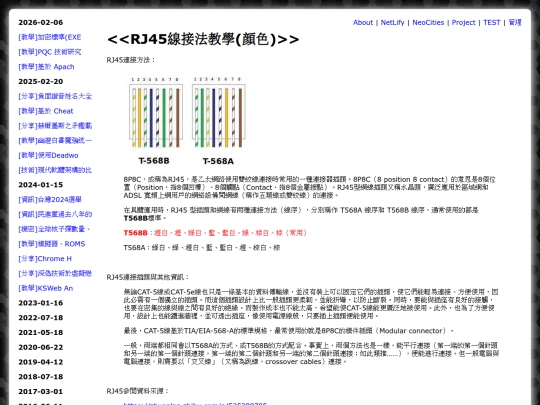Collapse the 2024-01-15 date group

(x=41, y=185)
